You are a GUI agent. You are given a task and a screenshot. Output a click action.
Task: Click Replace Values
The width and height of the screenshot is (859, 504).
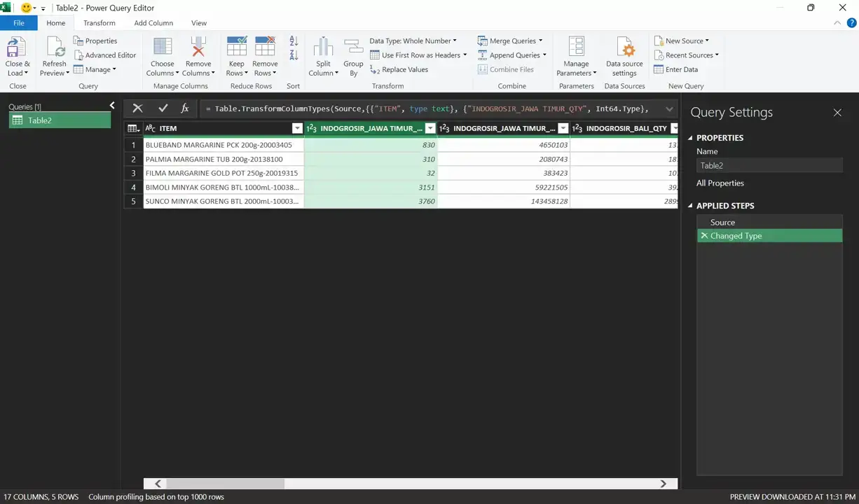(x=399, y=69)
